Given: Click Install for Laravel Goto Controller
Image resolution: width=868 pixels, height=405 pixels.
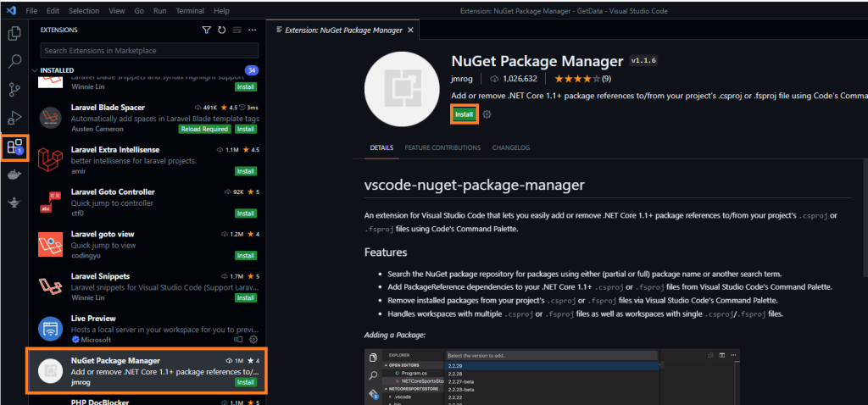Looking at the screenshot, I should pos(245,214).
